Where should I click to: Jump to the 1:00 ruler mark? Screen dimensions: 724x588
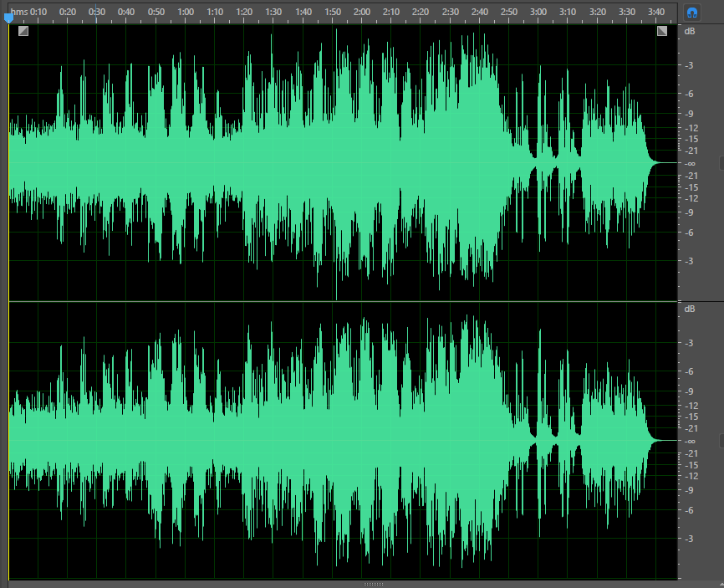186,12
